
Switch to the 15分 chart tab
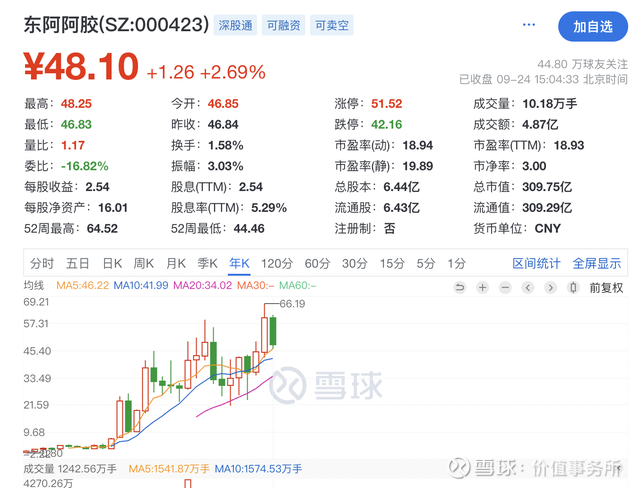(392, 264)
